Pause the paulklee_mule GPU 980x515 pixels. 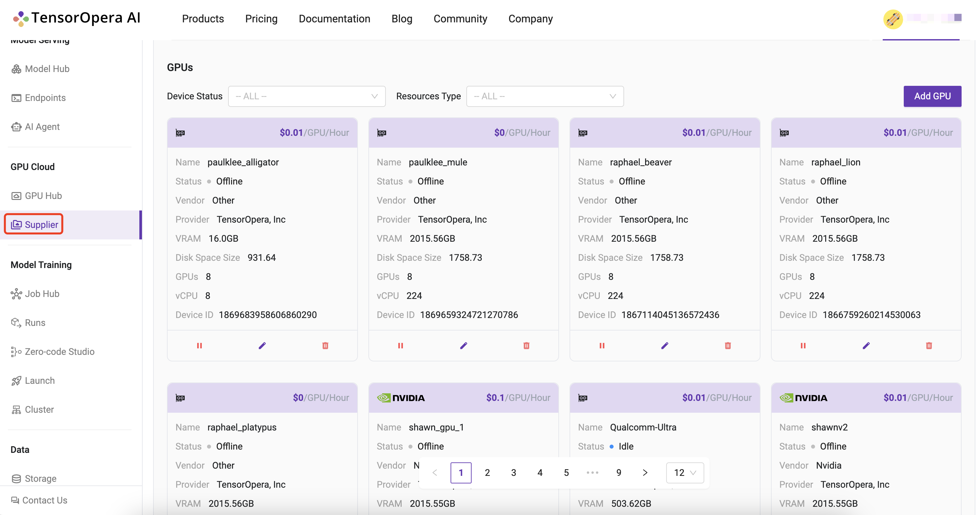coord(401,346)
